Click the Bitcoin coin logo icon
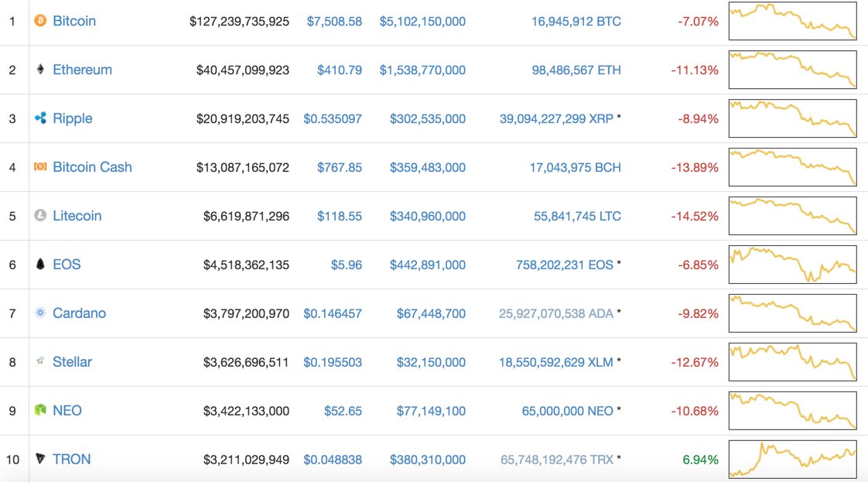Viewport: 868px width, 482px height. coord(40,21)
